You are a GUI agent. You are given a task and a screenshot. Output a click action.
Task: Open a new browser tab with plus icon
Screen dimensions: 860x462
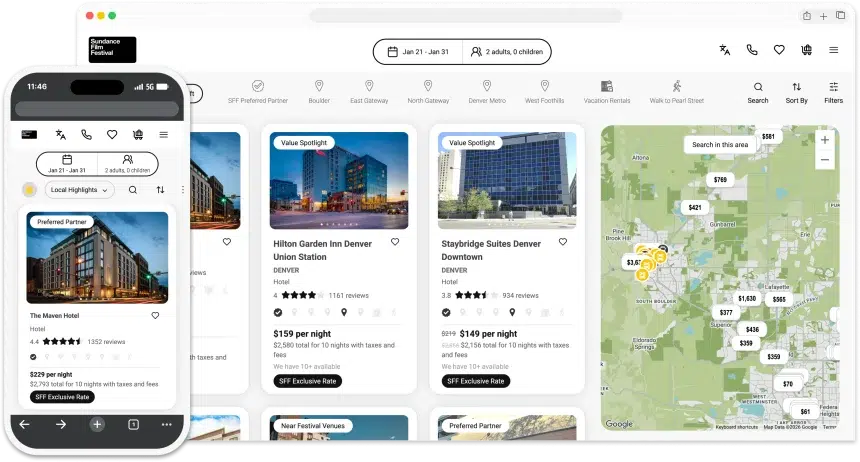pos(823,16)
